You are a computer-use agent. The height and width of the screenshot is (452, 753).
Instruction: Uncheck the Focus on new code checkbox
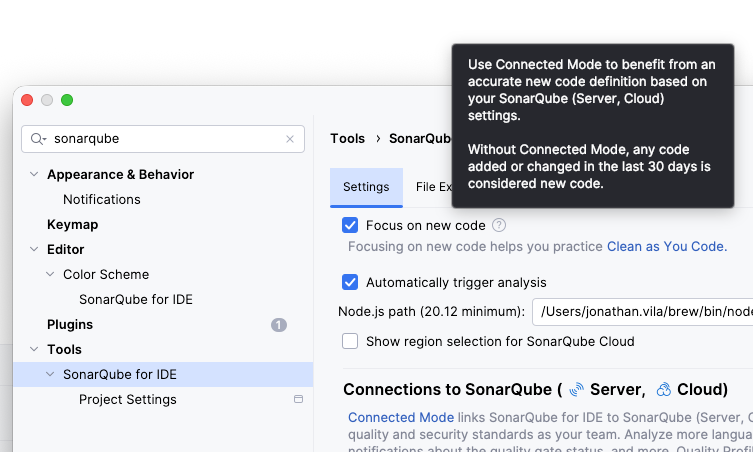[x=350, y=226]
